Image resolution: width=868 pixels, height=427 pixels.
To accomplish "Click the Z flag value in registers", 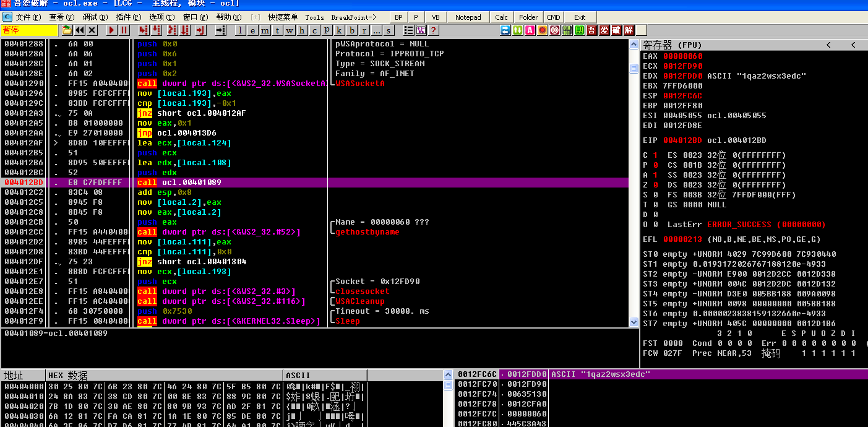I will [x=655, y=185].
